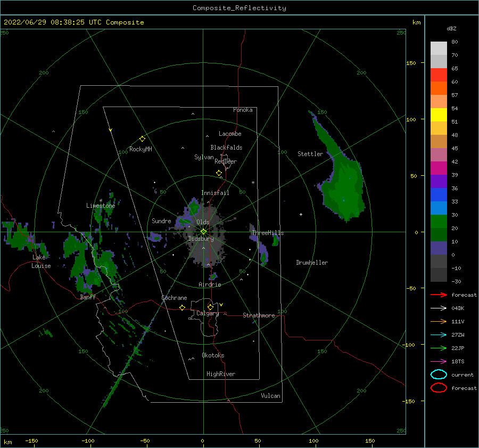The image size is (479, 448).
Task: Click the Stettler label
Action: (310, 154)
